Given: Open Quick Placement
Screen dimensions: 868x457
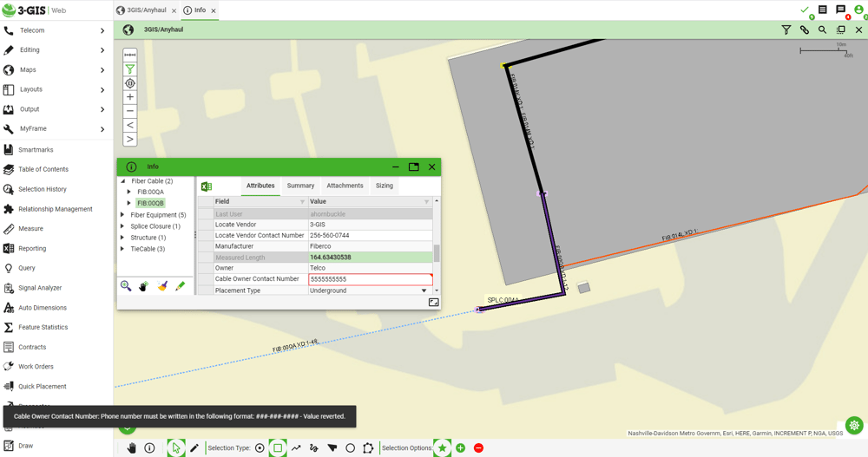Looking at the screenshot, I should point(42,386).
